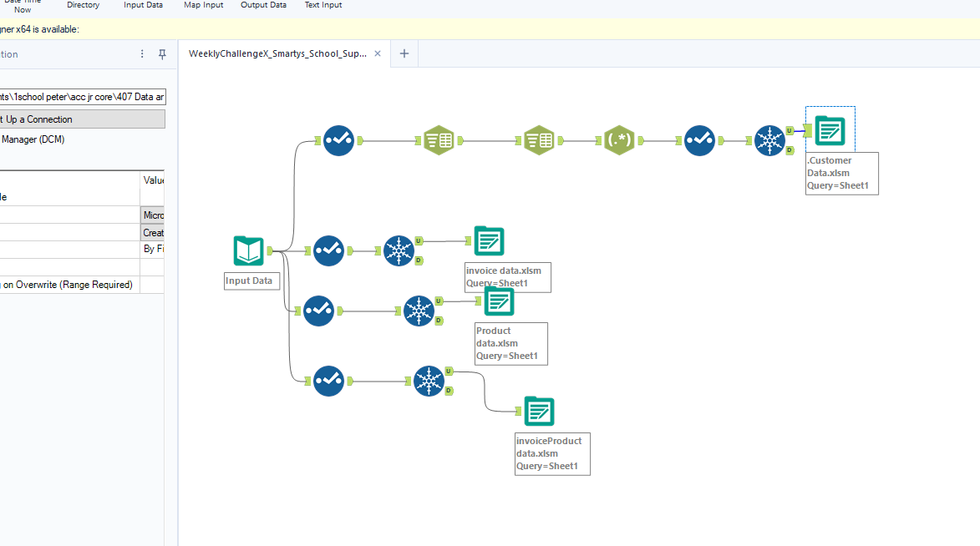Select the invoiceProduct data.xlsm Output Data tool

click(539, 412)
